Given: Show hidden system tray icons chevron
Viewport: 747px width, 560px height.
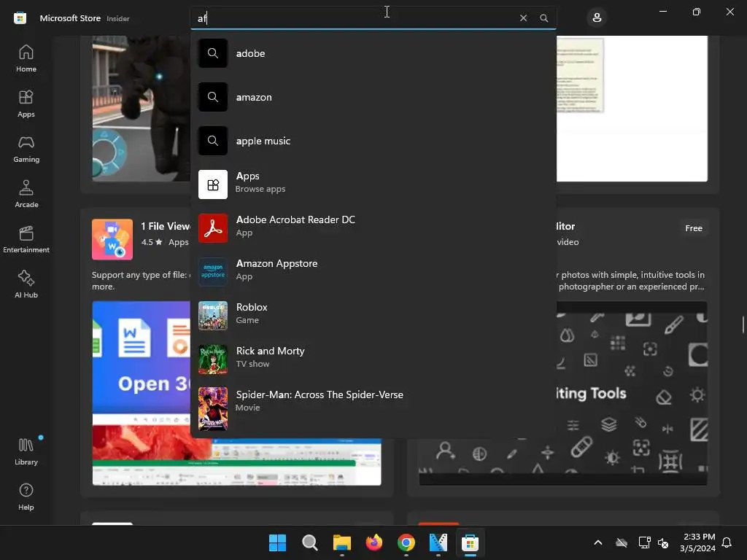Looking at the screenshot, I should (598, 542).
